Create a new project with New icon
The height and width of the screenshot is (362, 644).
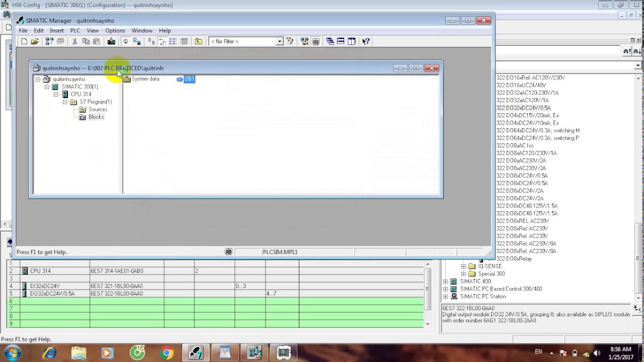click(24, 41)
